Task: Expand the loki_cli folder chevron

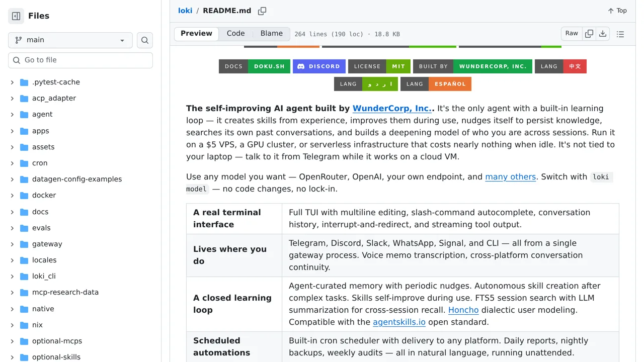Action: (12, 277)
